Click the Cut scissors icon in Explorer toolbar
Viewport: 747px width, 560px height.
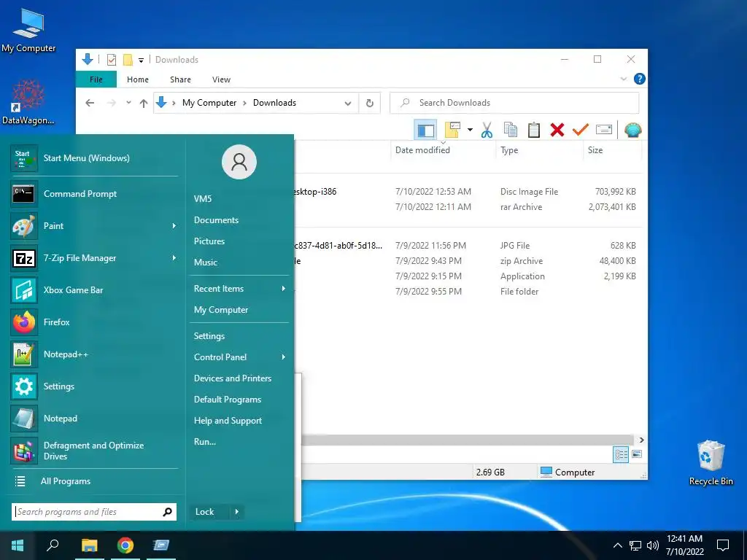pos(487,130)
